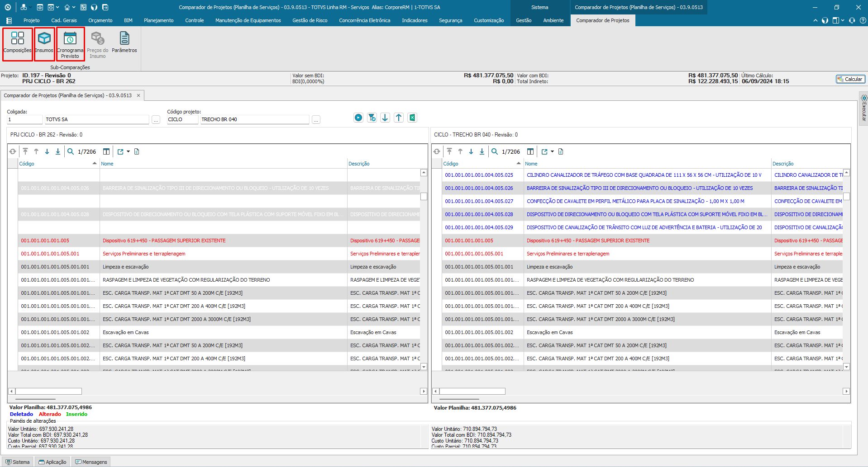Screen dimensions: 868x467
Task: Open the Composições sub-comparison
Action: (x=18, y=44)
